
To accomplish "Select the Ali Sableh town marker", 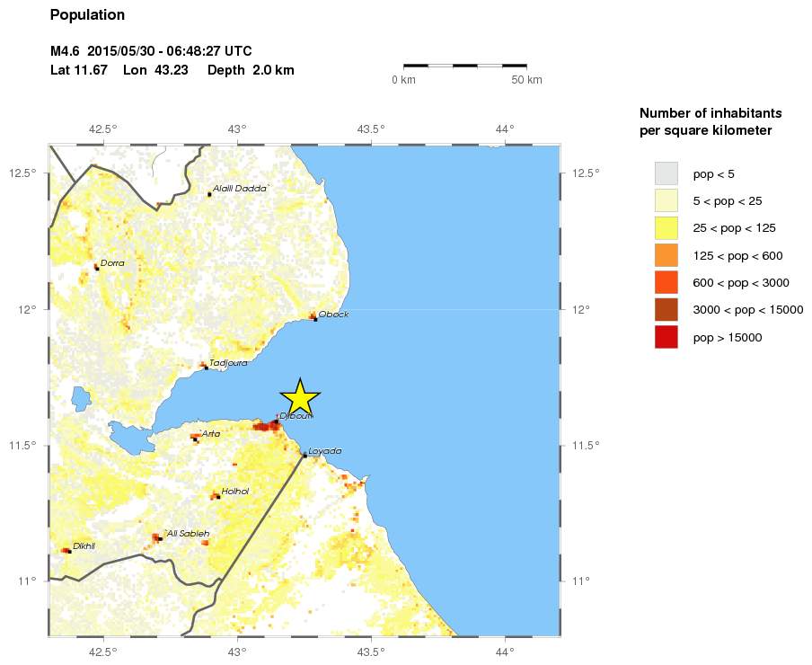I will click(x=159, y=538).
